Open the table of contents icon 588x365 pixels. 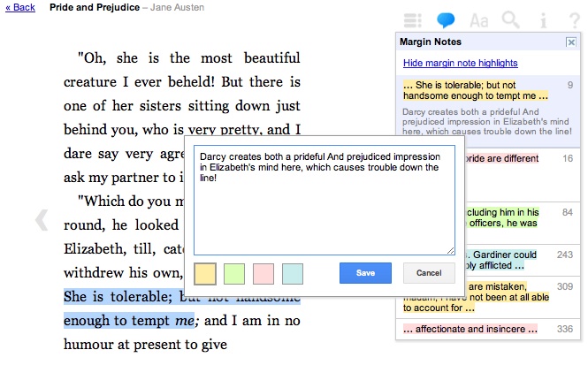[x=413, y=20]
